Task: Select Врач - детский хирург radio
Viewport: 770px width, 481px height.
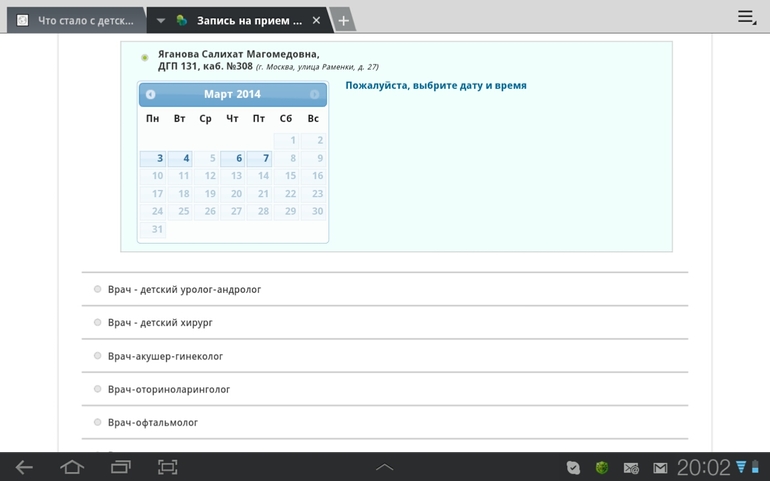Action: [x=98, y=322]
